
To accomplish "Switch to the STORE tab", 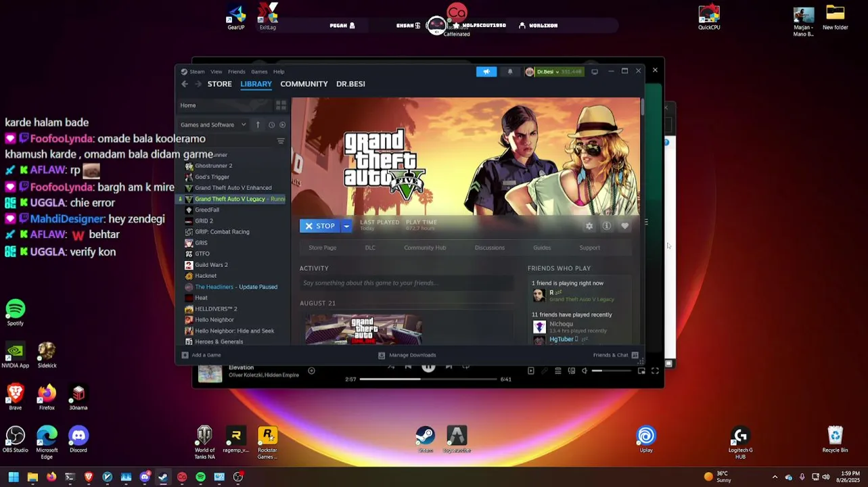I will [219, 84].
